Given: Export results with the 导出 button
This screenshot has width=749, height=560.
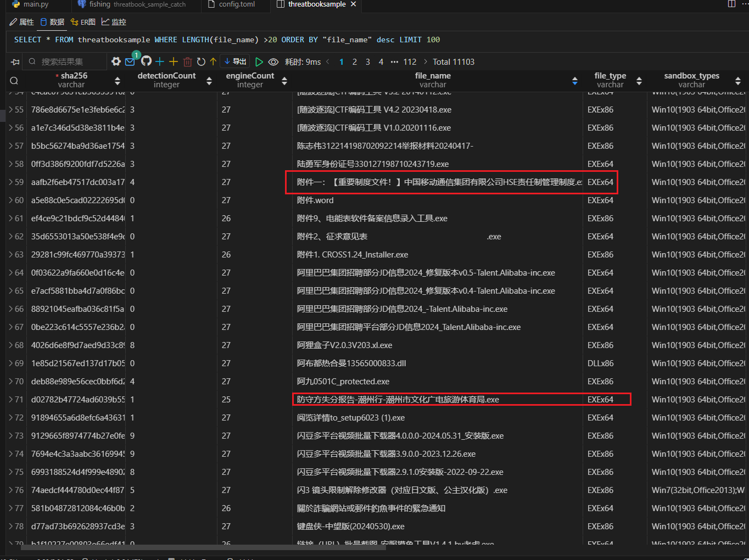Looking at the screenshot, I should point(236,61).
